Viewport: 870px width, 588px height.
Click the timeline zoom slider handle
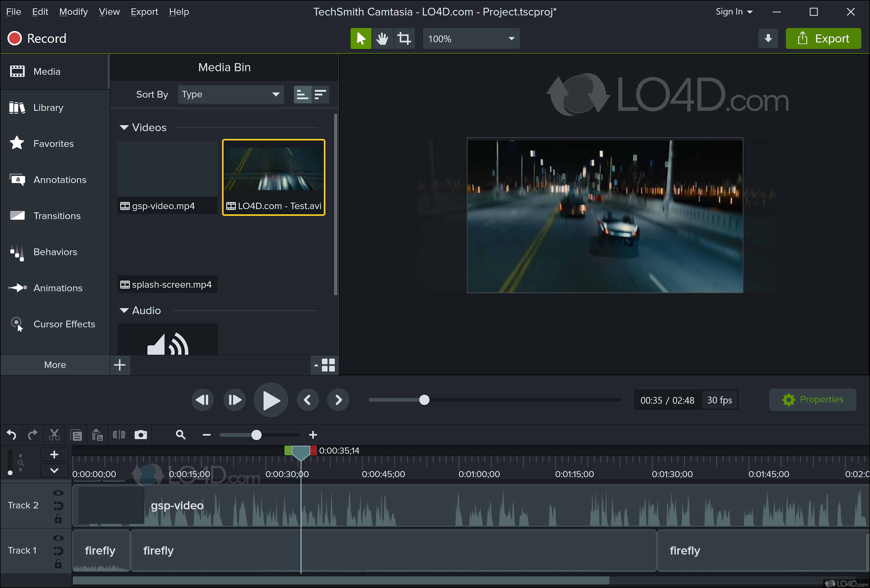pyautogui.click(x=256, y=435)
